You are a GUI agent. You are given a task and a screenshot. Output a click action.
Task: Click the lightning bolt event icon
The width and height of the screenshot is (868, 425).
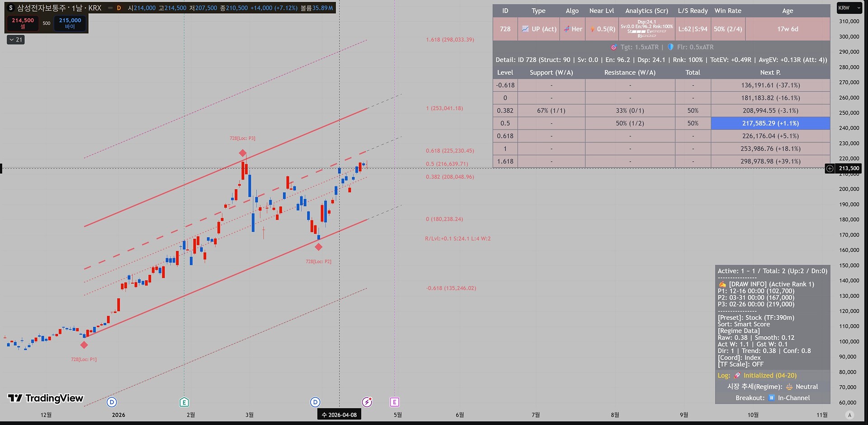tap(367, 402)
